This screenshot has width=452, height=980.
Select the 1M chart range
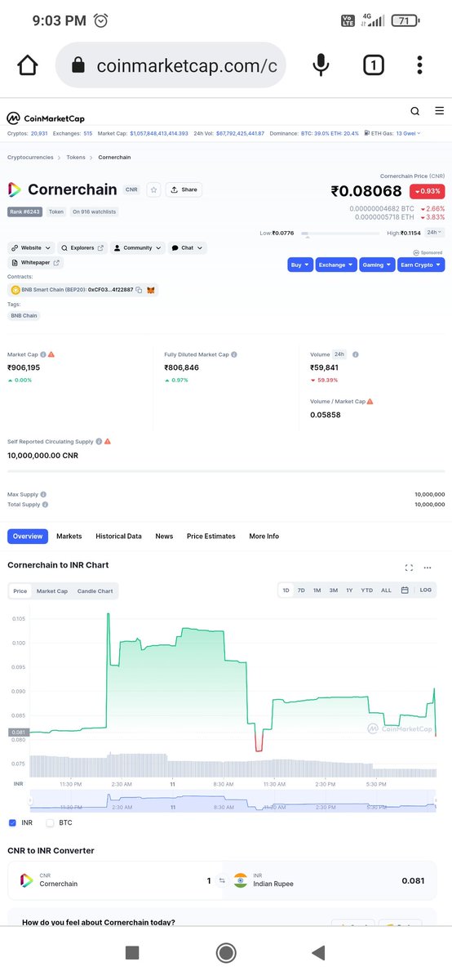[317, 590]
